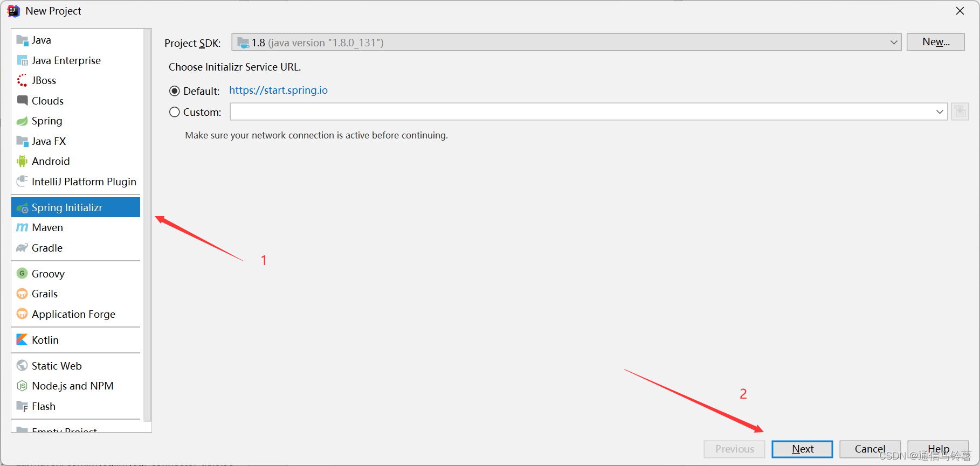Click the Node.js and NPM icon
The width and height of the screenshot is (980, 466).
pyautogui.click(x=22, y=386)
